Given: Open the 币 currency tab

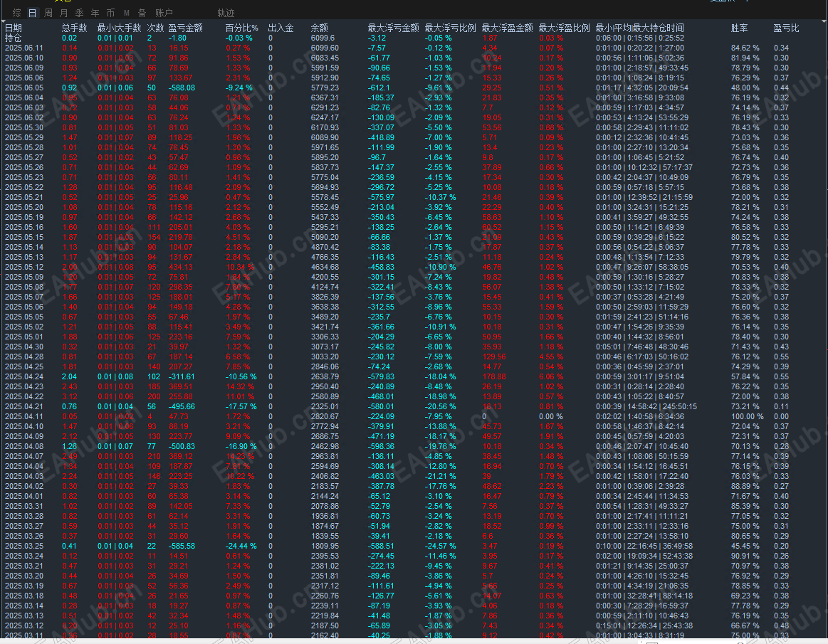Looking at the screenshot, I should coord(111,13).
